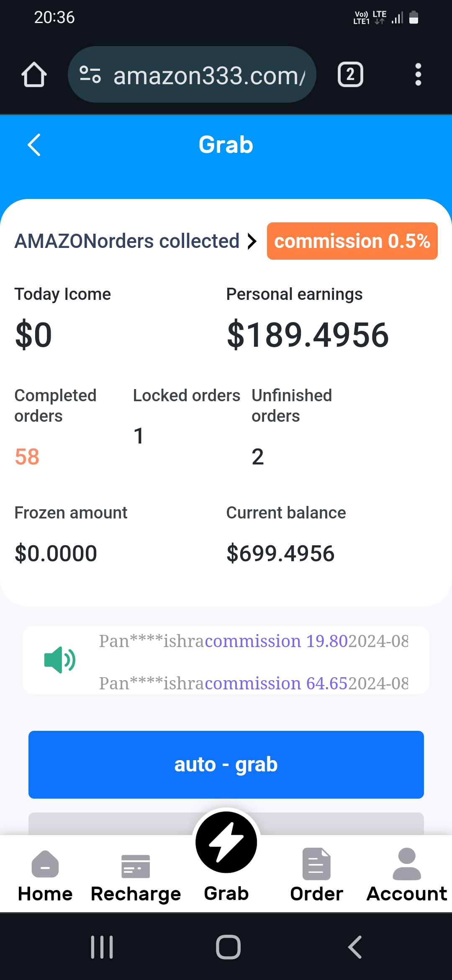Click the amazon333.com address bar
The height and width of the screenshot is (980, 452).
(209, 75)
